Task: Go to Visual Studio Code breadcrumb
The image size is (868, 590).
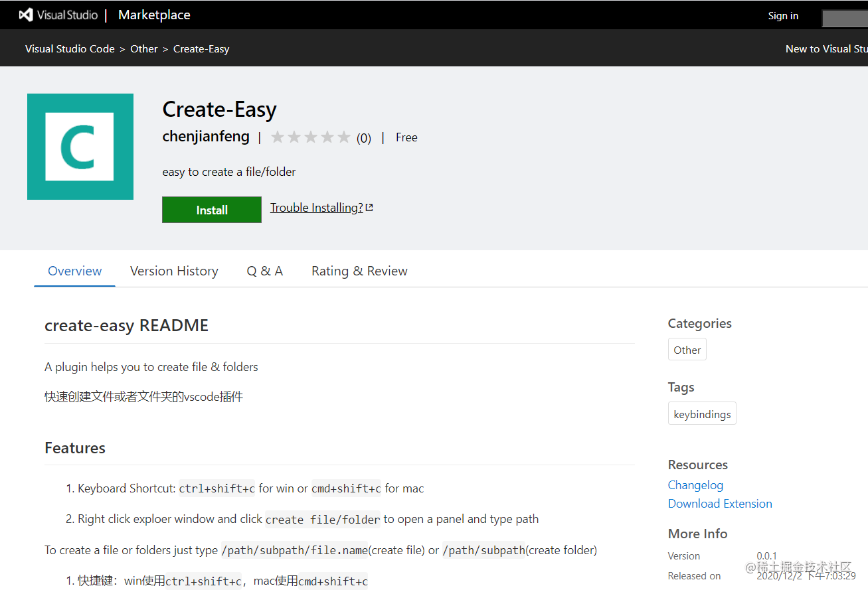Action: pyautogui.click(x=70, y=49)
